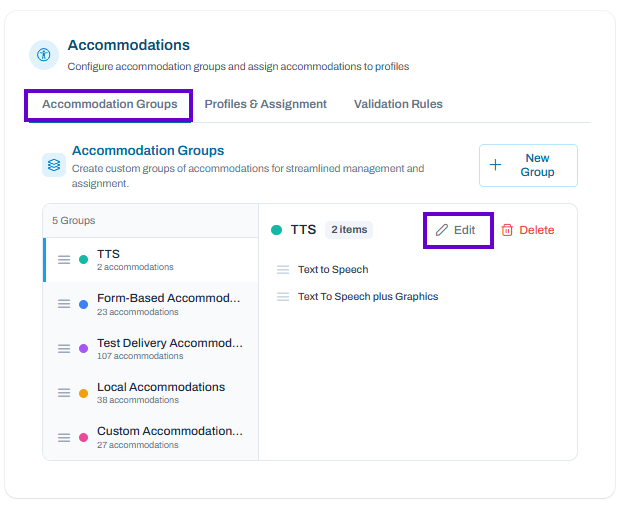Click the Text to Speech item
Screen dimensions: 622x505
point(333,270)
